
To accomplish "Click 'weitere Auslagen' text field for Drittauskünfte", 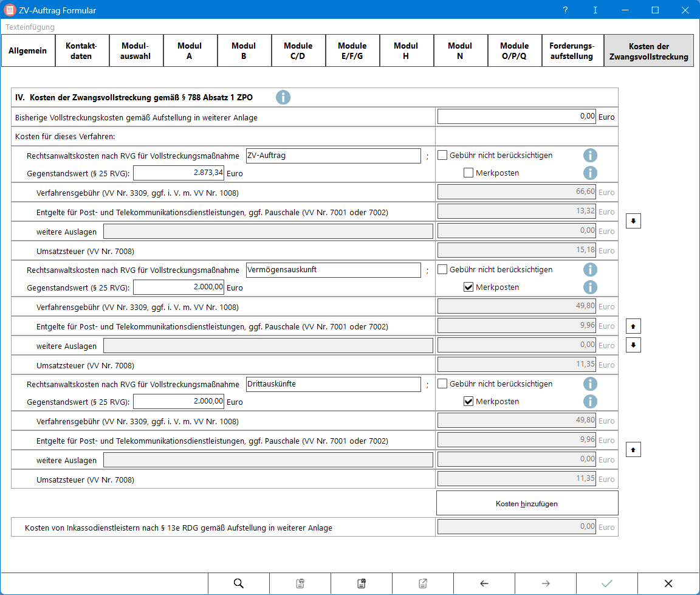I will tap(268, 459).
